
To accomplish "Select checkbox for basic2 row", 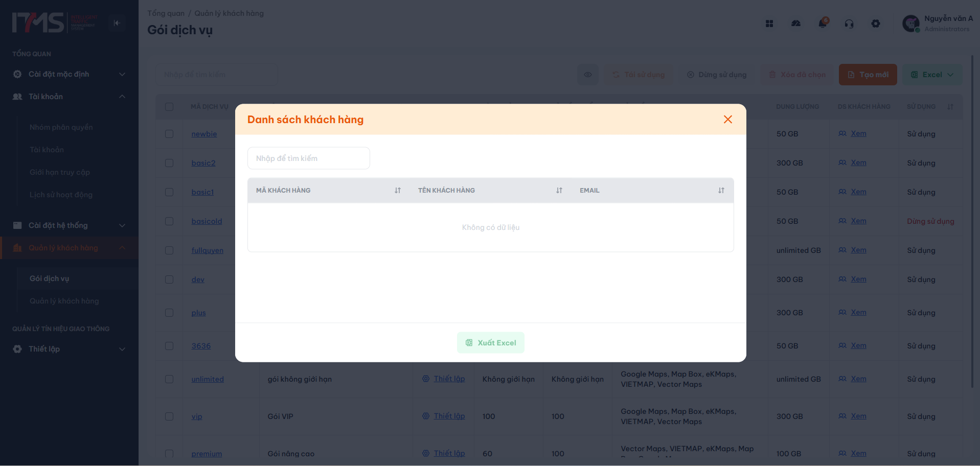I will tap(169, 163).
